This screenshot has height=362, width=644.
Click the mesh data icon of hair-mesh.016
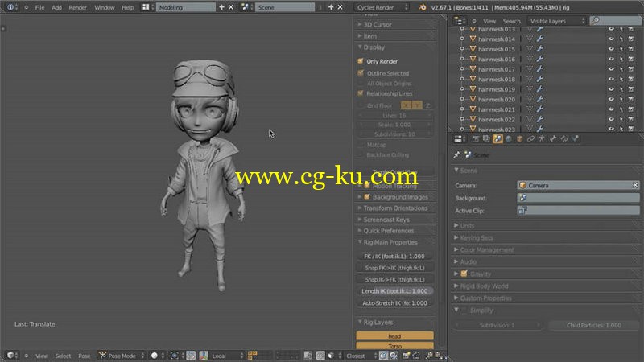tap(530, 59)
